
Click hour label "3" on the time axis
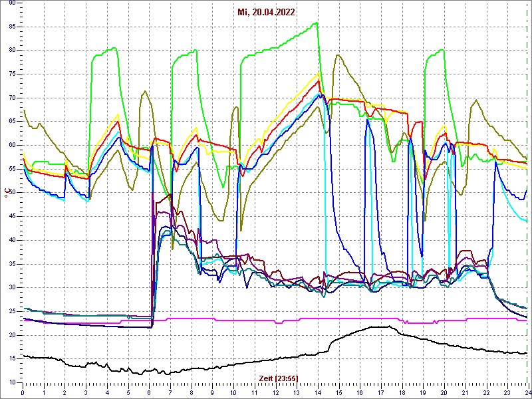[x=86, y=393]
